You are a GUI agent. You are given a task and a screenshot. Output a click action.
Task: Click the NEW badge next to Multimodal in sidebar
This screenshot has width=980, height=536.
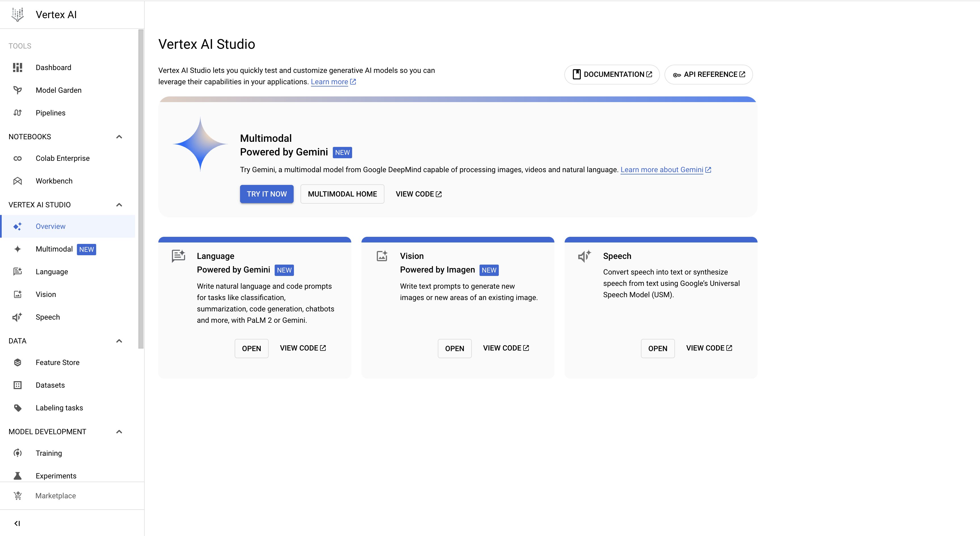[x=86, y=249]
